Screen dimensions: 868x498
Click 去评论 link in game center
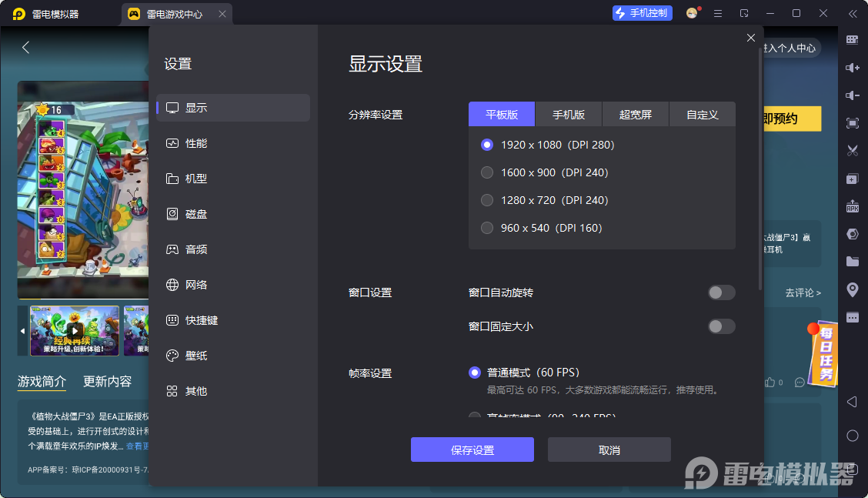[803, 292]
